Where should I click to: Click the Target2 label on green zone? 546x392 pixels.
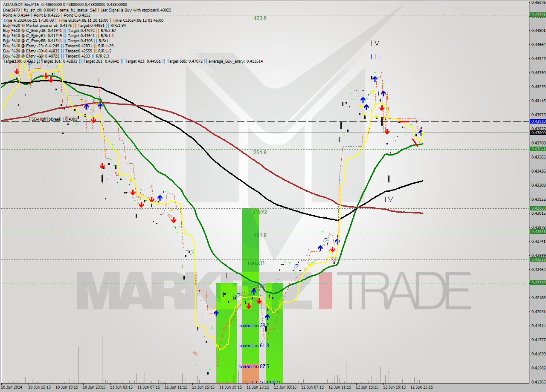coord(258,212)
